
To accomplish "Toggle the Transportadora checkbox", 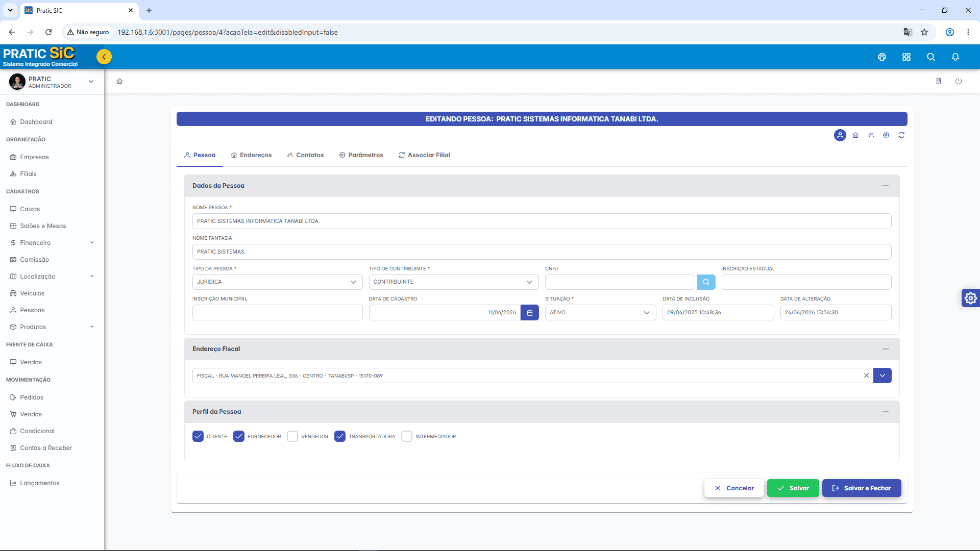I will (340, 436).
